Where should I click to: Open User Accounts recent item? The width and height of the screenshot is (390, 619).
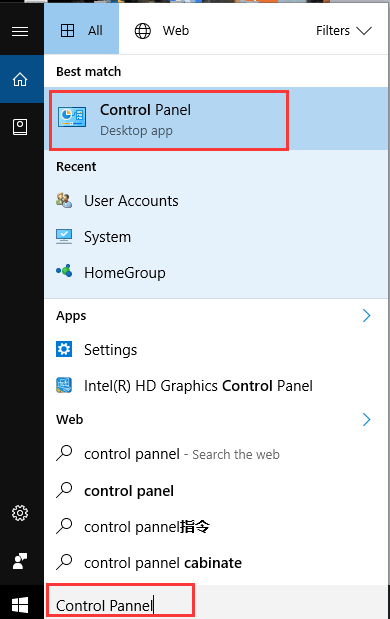(216, 201)
